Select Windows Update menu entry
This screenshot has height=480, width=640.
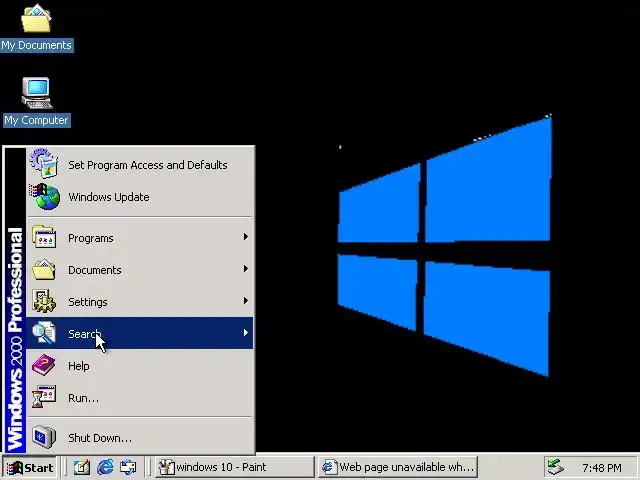click(140, 197)
